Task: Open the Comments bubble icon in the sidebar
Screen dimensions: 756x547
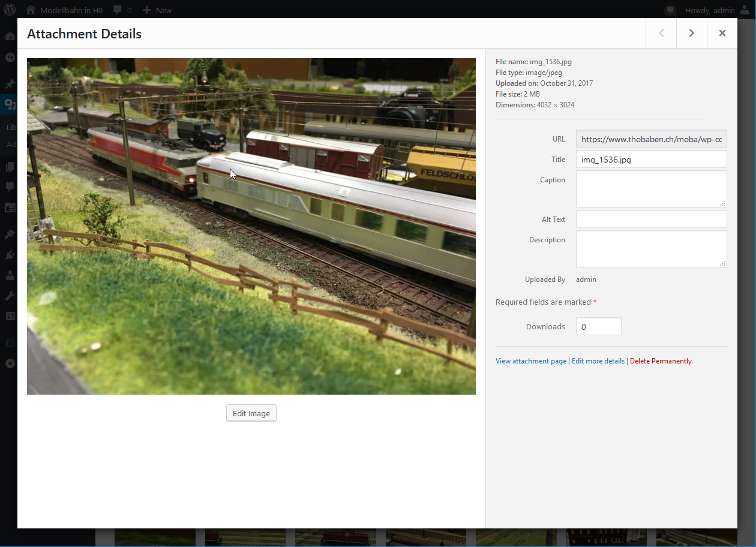Action: pos(10,187)
